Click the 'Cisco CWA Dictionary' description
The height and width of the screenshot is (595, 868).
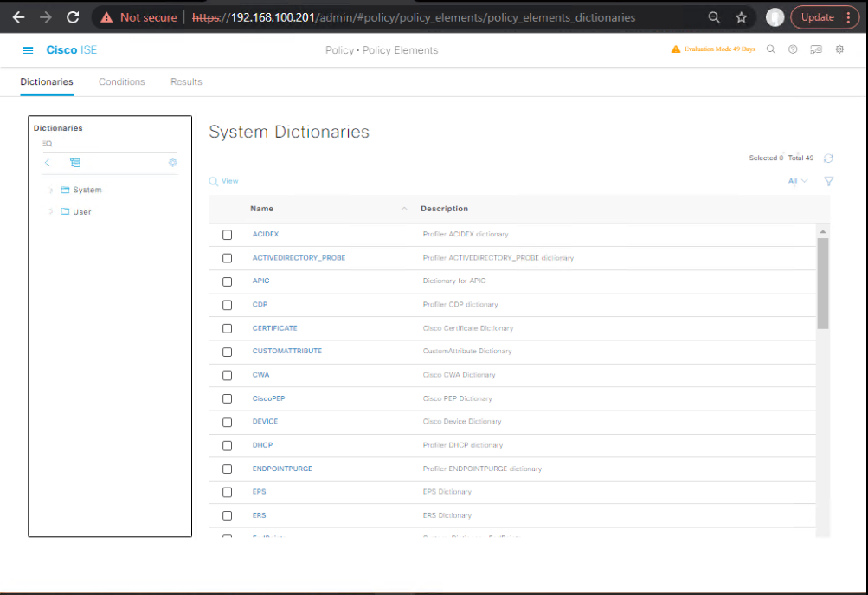point(459,375)
